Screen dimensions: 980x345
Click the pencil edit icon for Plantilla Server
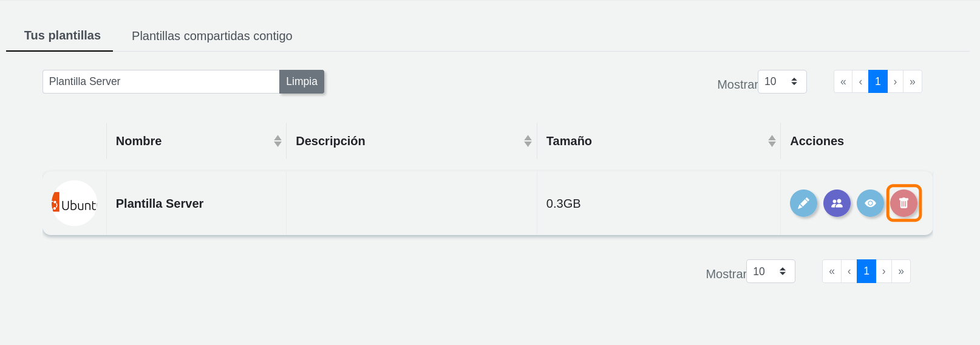point(803,203)
